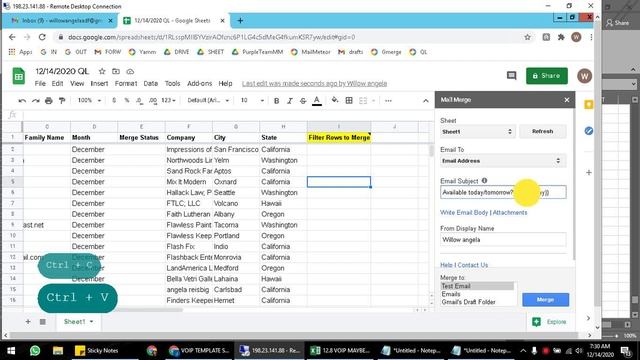This screenshot has height=360, width=640.
Task: Print the spreadsheet using the printer icon
Action: tap(49, 100)
